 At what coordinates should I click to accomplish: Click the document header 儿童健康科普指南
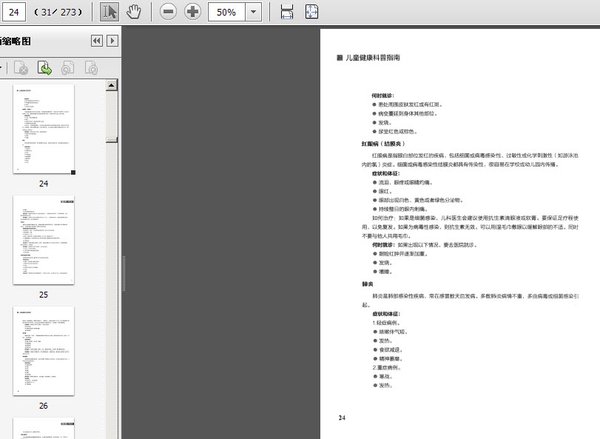(x=373, y=58)
